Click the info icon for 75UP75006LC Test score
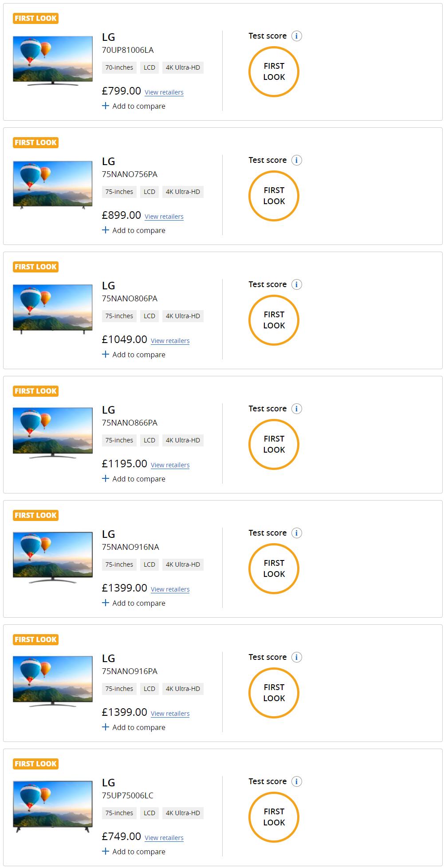This screenshot has height=868, width=444. pyautogui.click(x=297, y=781)
